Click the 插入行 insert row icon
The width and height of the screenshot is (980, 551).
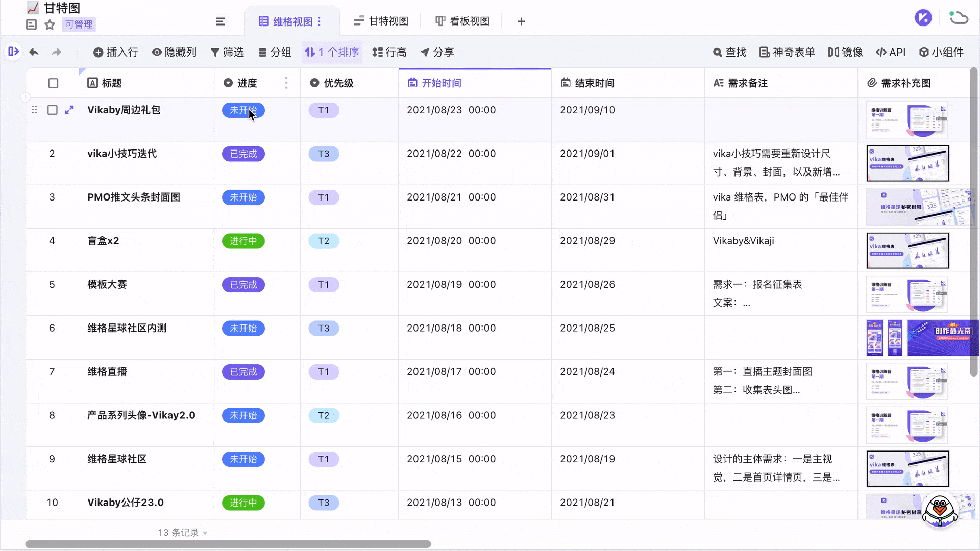point(116,52)
